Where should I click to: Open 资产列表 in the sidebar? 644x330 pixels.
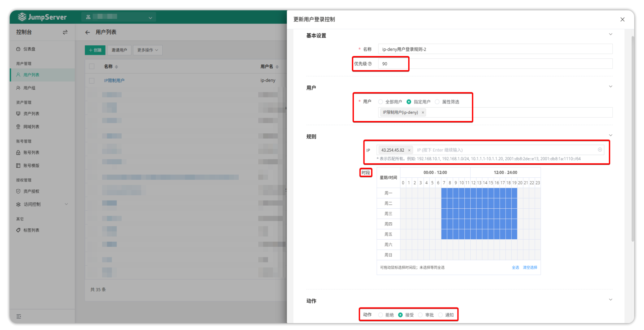31,114
